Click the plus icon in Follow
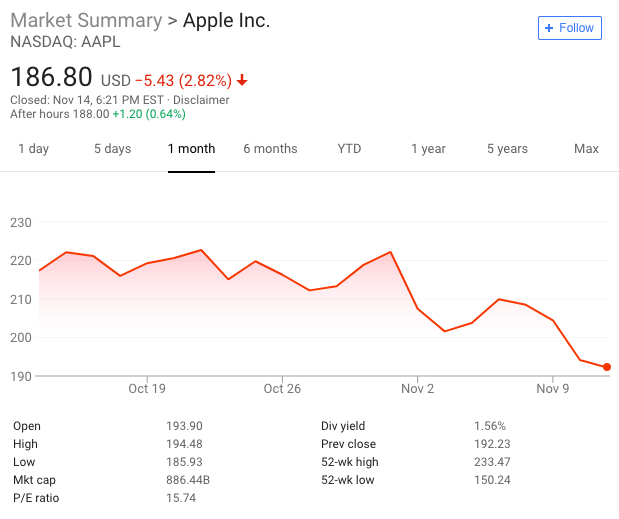The image size is (619, 519). (549, 28)
